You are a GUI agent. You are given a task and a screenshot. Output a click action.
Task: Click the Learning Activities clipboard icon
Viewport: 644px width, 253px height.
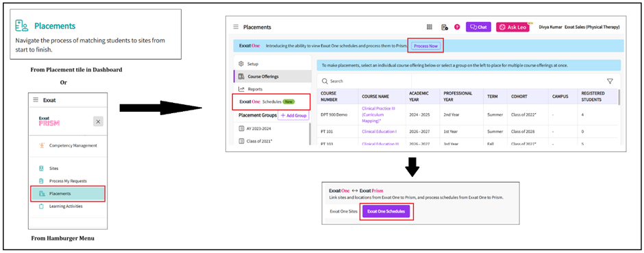click(x=41, y=206)
